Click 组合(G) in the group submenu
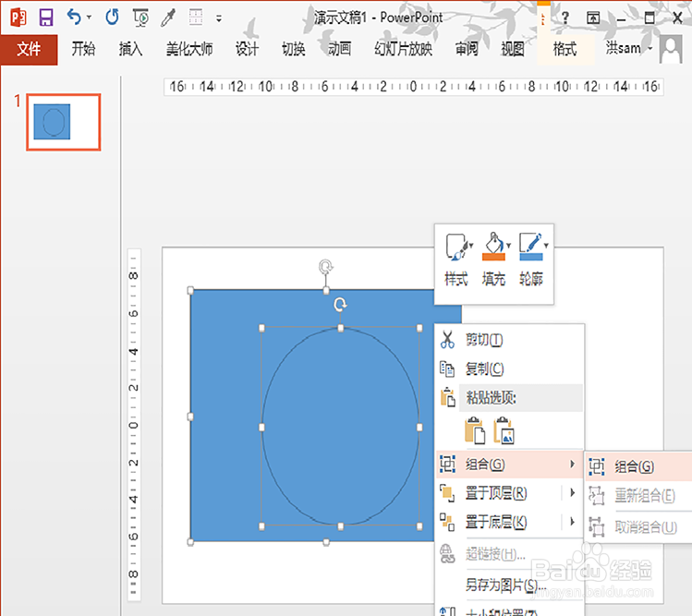 click(639, 466)
